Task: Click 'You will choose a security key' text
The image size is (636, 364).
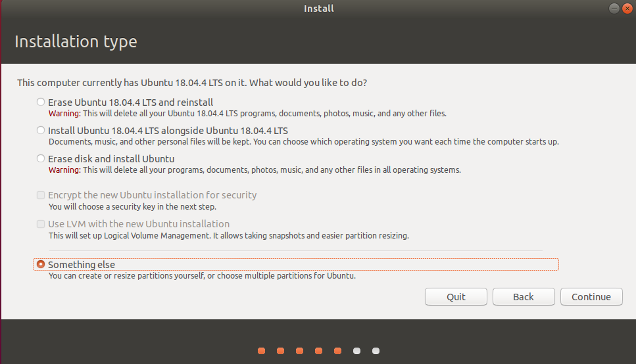Action: tap(132, 207)
